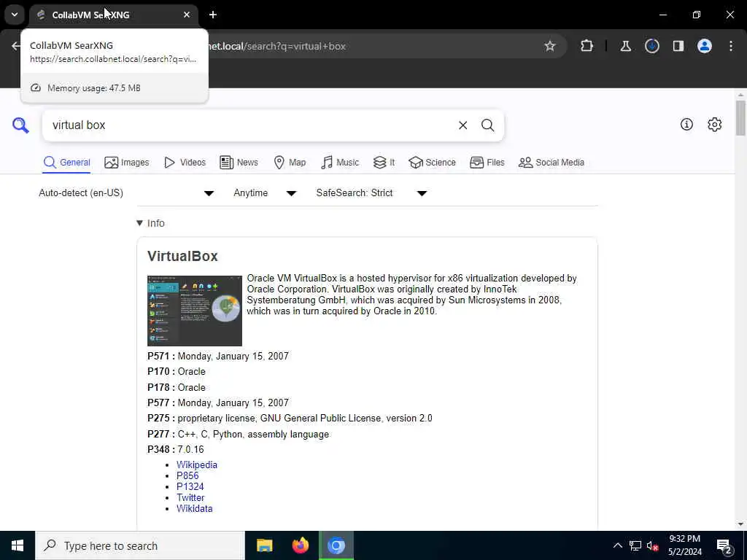Click P571 Monday, January 15, 2007 row
The width and height of the screenshot is (747, 560).
click(x=217, y=356)
